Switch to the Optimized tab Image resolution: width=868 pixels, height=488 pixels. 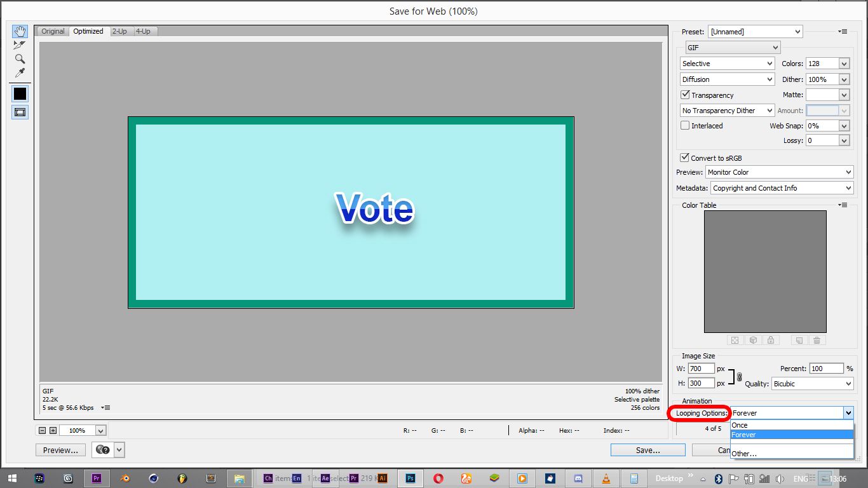tap(88, 31)
